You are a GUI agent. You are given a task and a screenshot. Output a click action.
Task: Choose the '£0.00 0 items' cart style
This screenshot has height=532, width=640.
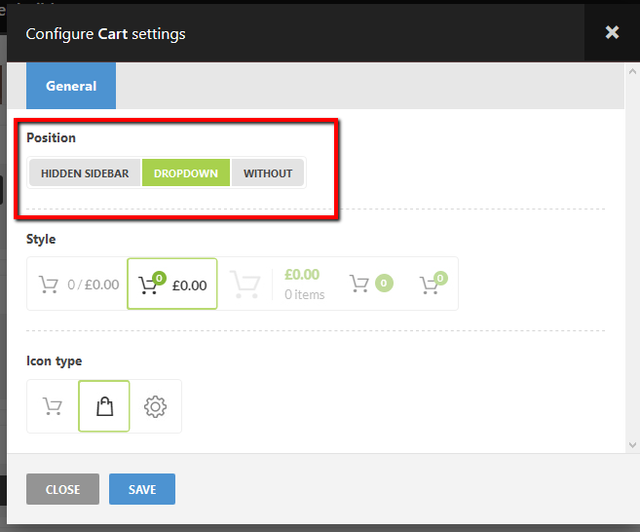tap(278, 284)
